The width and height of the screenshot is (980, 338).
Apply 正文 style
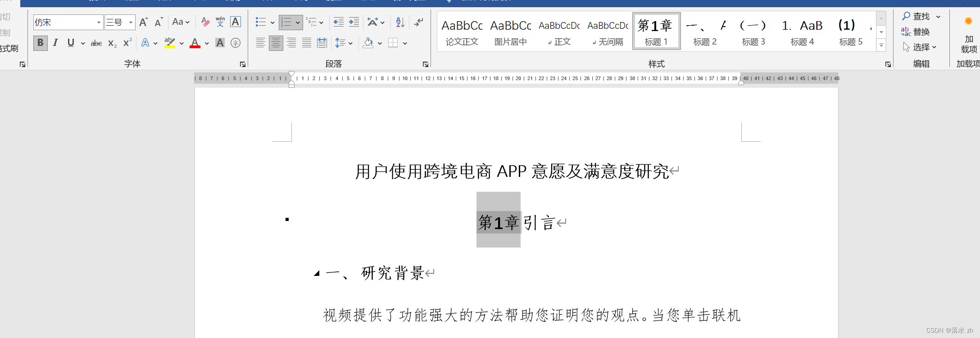(559, 32)
